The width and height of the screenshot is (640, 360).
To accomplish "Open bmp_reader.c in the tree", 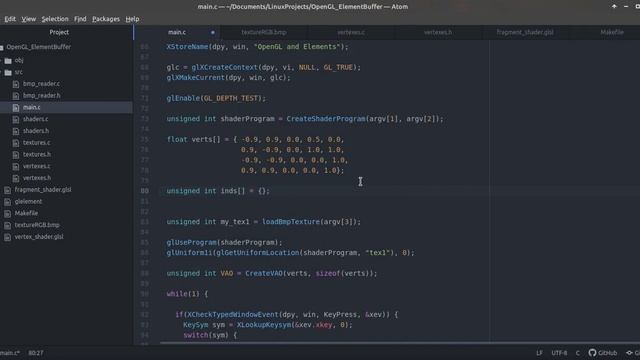I will coord(41,84).
